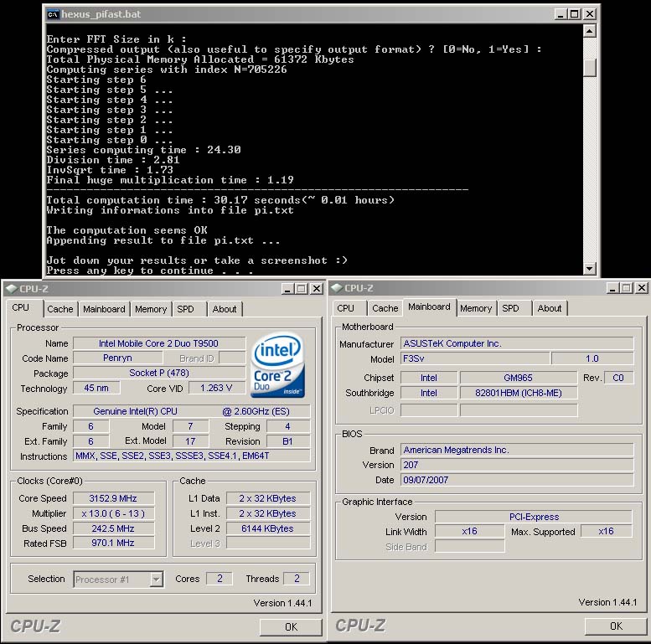Click the BIOS brand 'American Megatrends Inc.'
The height and width of the screenshot is (644, 651).
(x=517, y=450)
